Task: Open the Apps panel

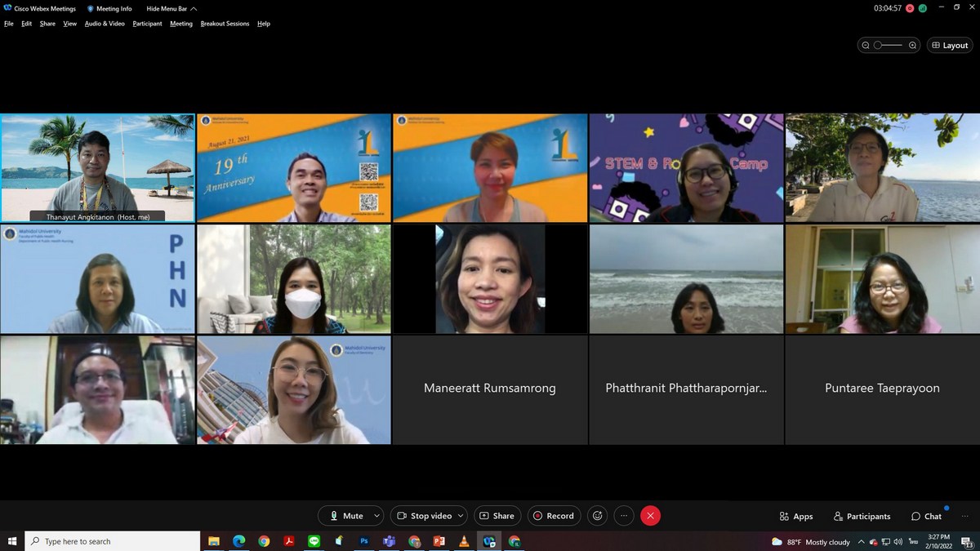Action: (x=795, y=516)
